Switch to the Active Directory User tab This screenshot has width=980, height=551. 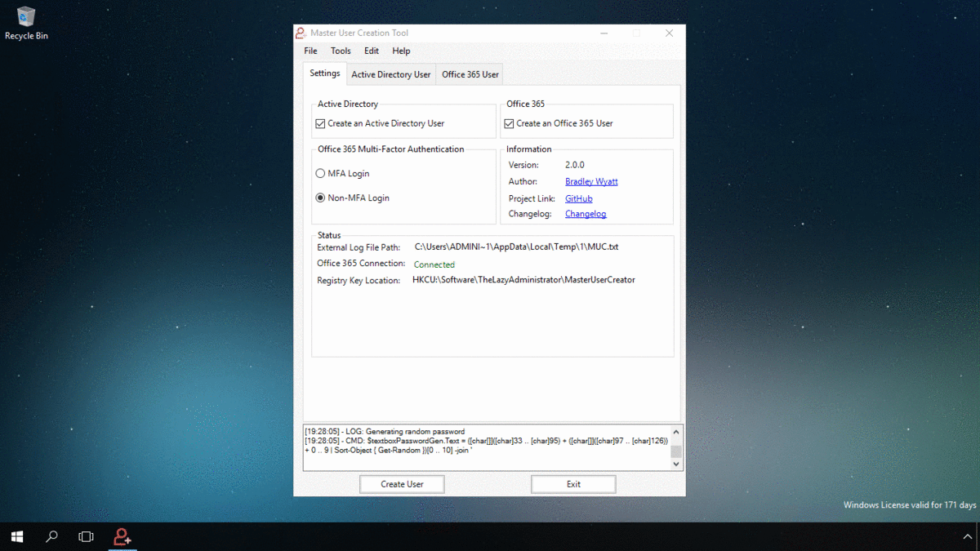point(390,74)
